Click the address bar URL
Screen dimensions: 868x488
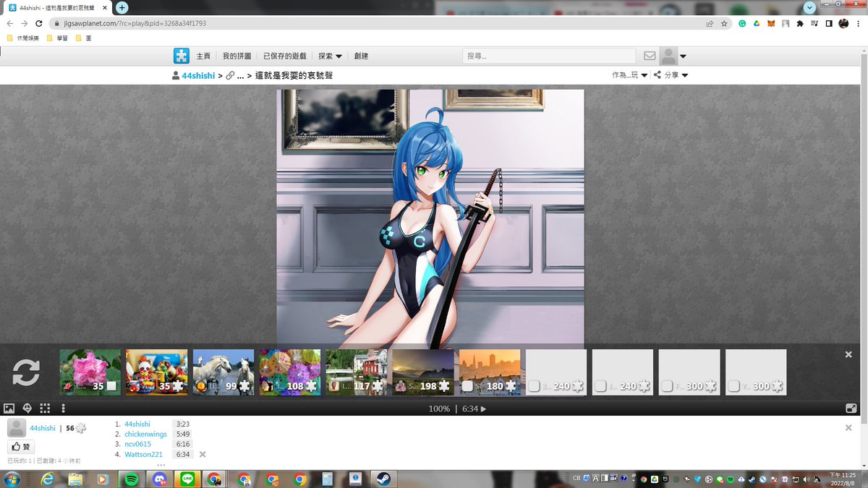tap(134, 23)
